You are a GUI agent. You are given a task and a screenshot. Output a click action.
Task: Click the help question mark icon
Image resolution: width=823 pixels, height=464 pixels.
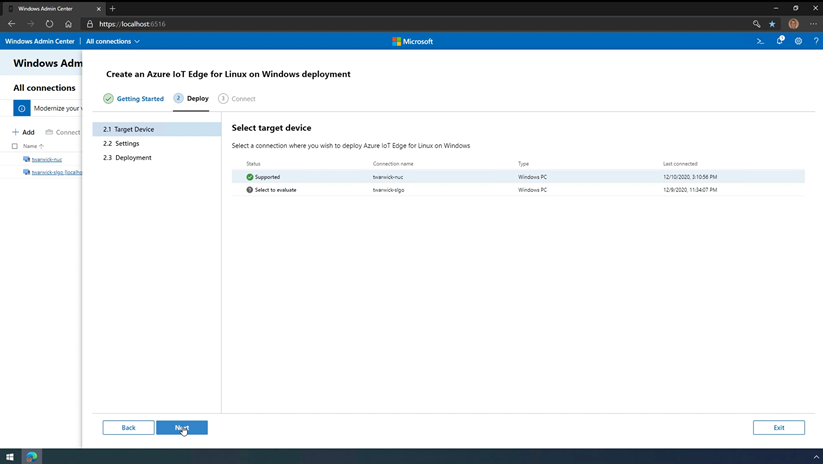click(x=815, y=41)
